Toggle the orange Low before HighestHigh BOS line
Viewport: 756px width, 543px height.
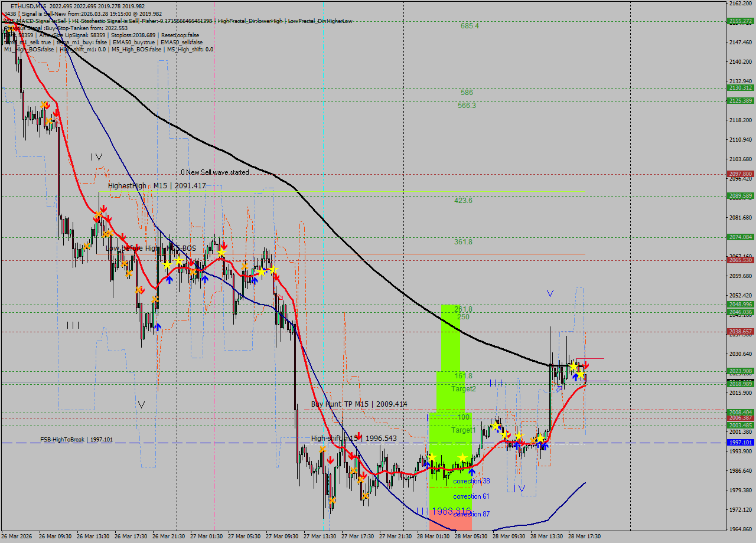384,254
